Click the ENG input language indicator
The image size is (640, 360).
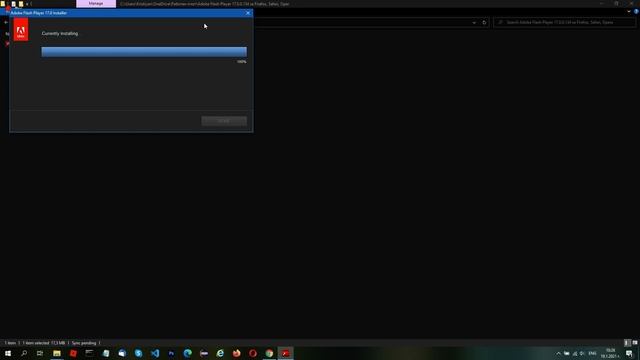pyautogui.click(x=593, y=353)
